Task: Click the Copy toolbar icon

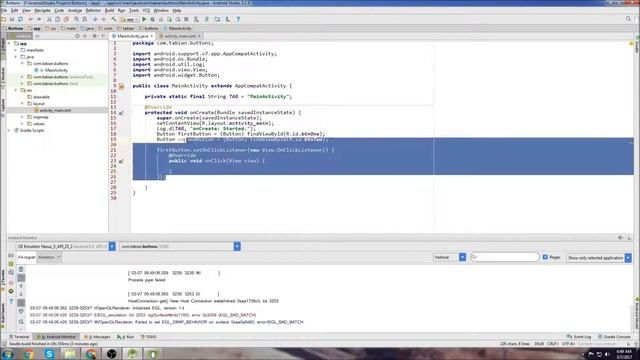Action: pos(58,19)
